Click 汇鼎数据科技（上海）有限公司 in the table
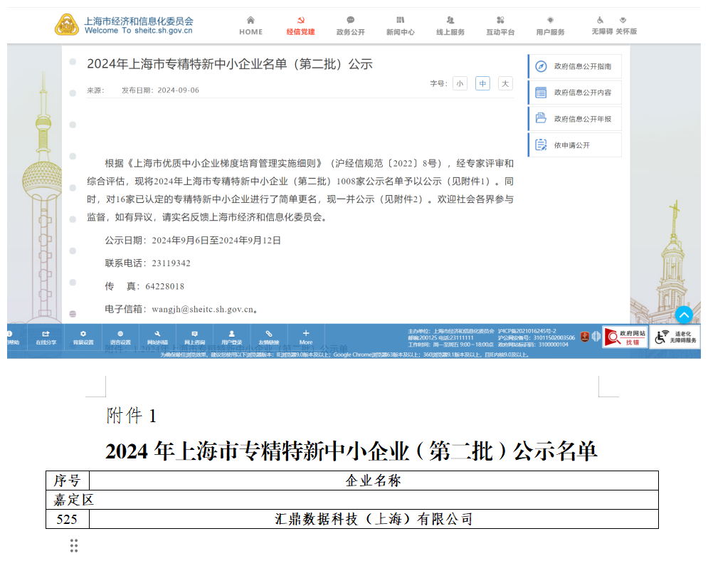Viewport: 708px width, 588px height. pos(374,520)
